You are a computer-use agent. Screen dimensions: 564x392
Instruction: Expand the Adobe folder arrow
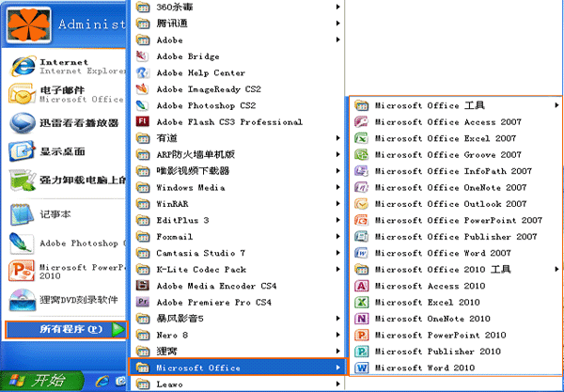click(x=338, y=39)
